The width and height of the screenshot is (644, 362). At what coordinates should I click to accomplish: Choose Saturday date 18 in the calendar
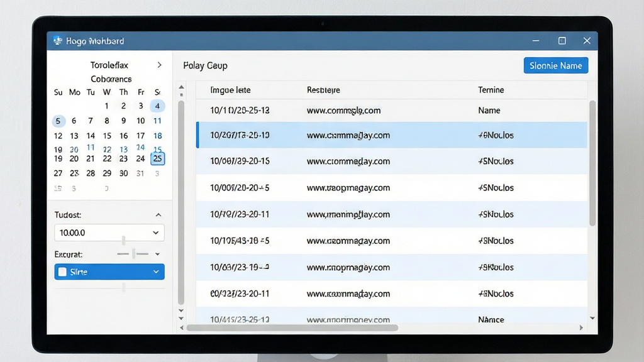(157, 136)
